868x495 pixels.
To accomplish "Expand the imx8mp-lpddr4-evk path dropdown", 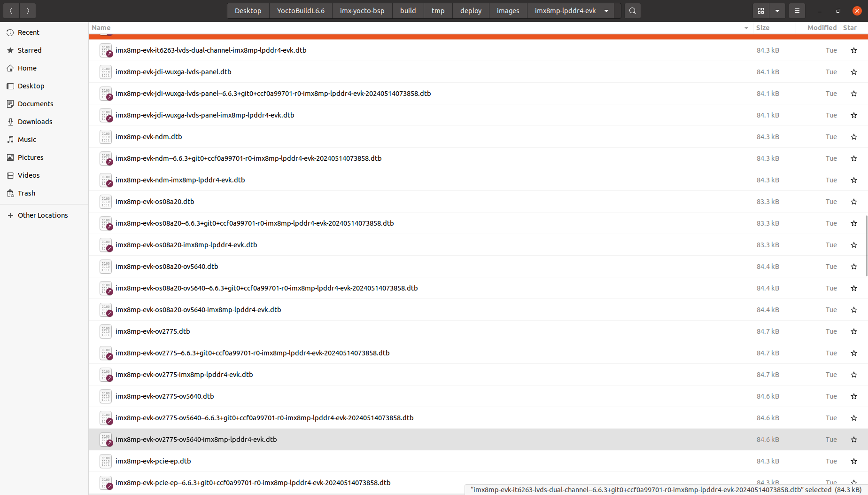I will pos(606,10).
